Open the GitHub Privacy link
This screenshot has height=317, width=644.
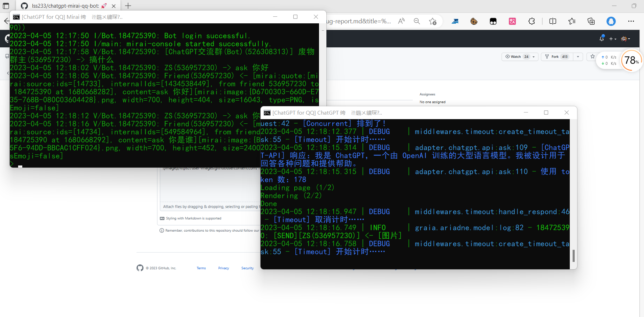pyautogui.click(x=223, y=268)
